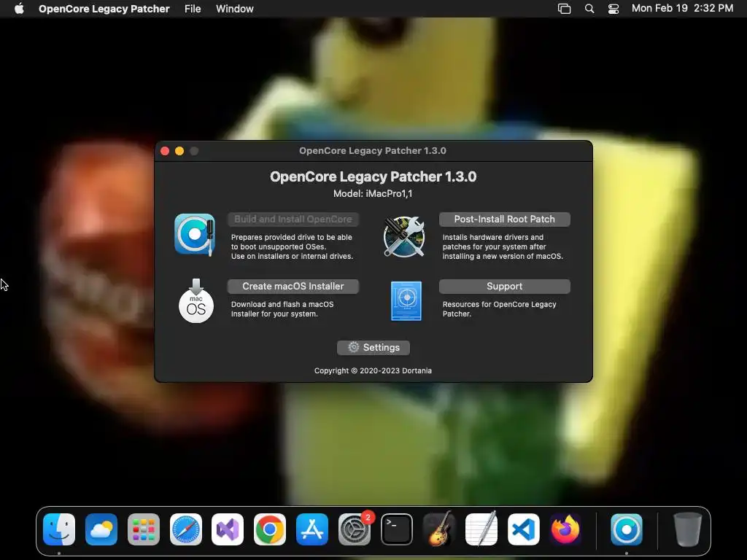Open the App Store in the dock
This screenshot has width=747, height=560.
coord(312,529)
